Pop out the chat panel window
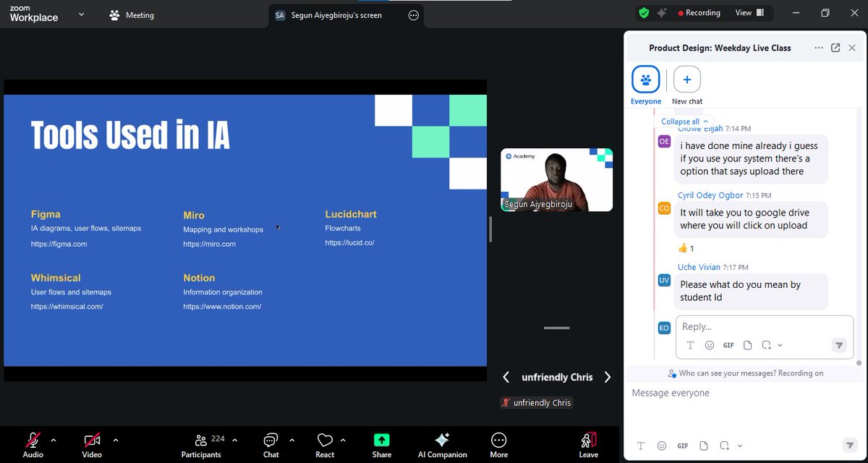This screenshot has width=868, height=463. pyautogui.click(x=835, y=48)
